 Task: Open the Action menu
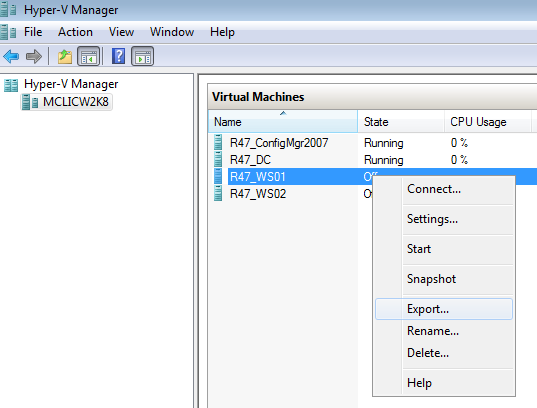coord(75,32)
